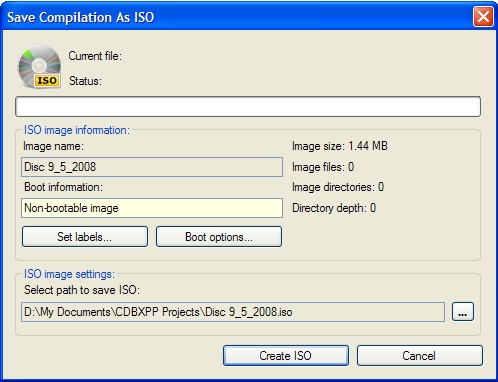Image resolution: width=498 pixels, height=382 pixels.
Task: Click the ISO save path text field
Action: (233, 312)
